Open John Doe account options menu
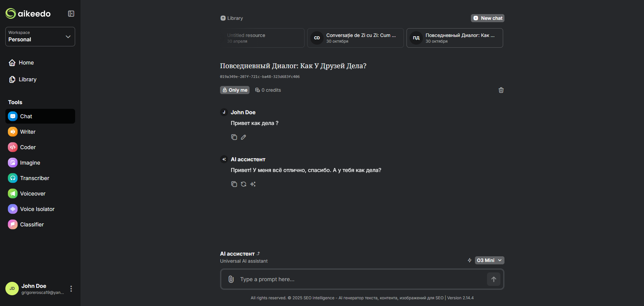 click(71, 289)
